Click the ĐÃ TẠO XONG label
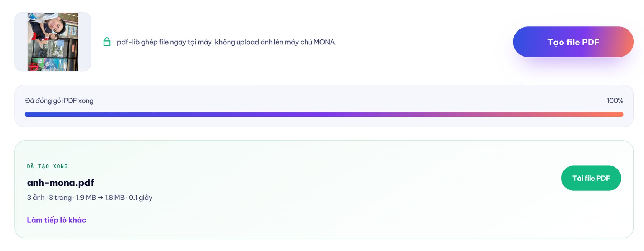 (47, 166)
